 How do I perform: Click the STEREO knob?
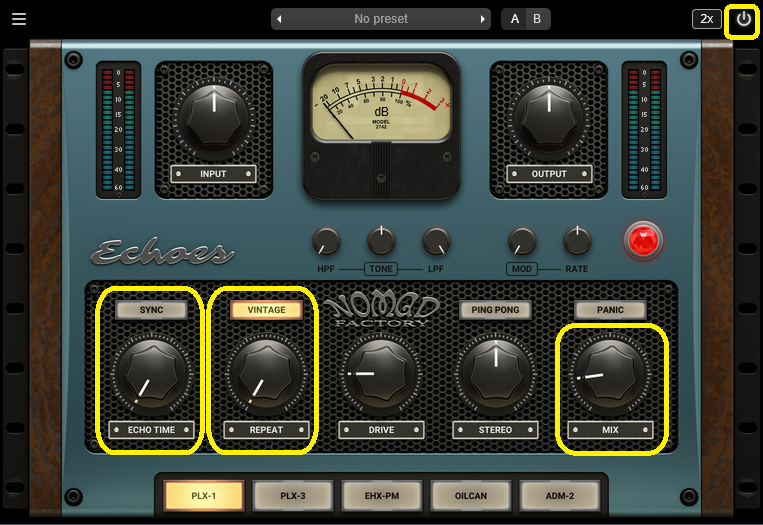(495, 374)
